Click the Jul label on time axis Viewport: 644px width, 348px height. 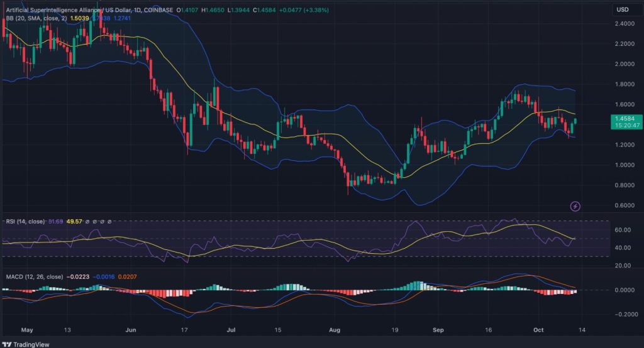point(231,330)
